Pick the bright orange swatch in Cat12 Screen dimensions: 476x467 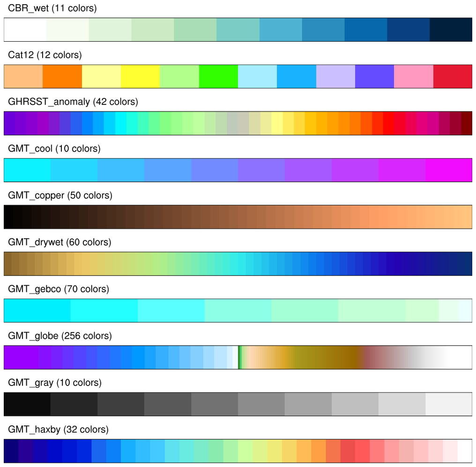tap(62, 77)
